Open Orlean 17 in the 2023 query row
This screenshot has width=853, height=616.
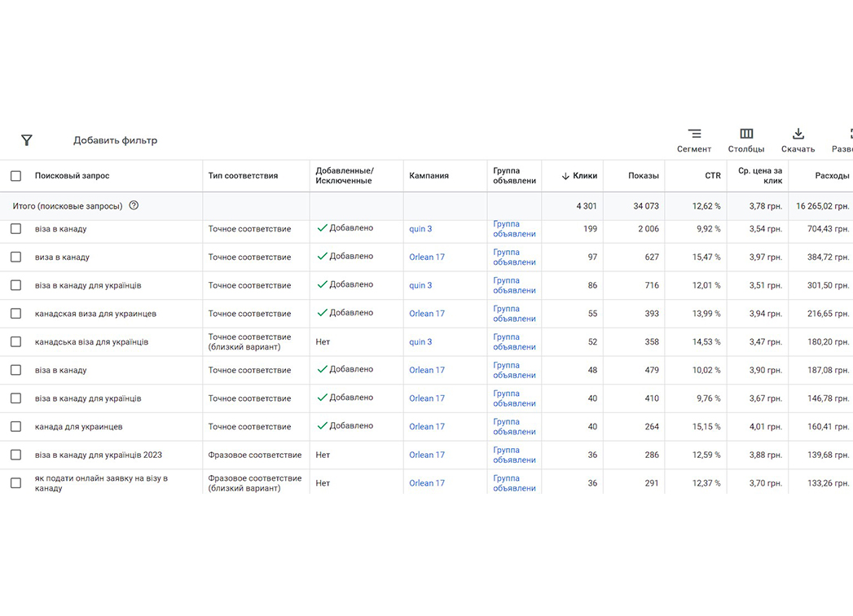click(x=427, y=455)
